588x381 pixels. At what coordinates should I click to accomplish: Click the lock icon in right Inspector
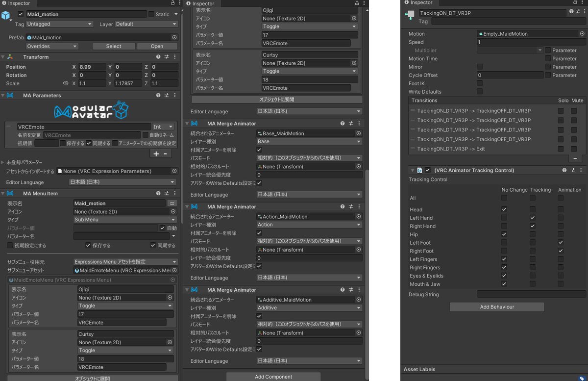[x=574, y=3]
